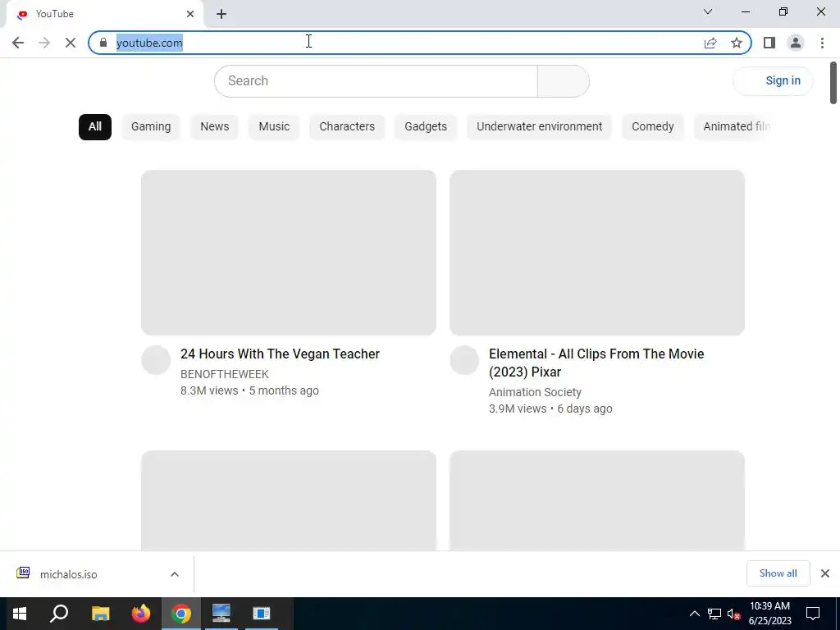The image size is (840, 630).
Task: Choose the Characters chip
Action: [347, 127]
